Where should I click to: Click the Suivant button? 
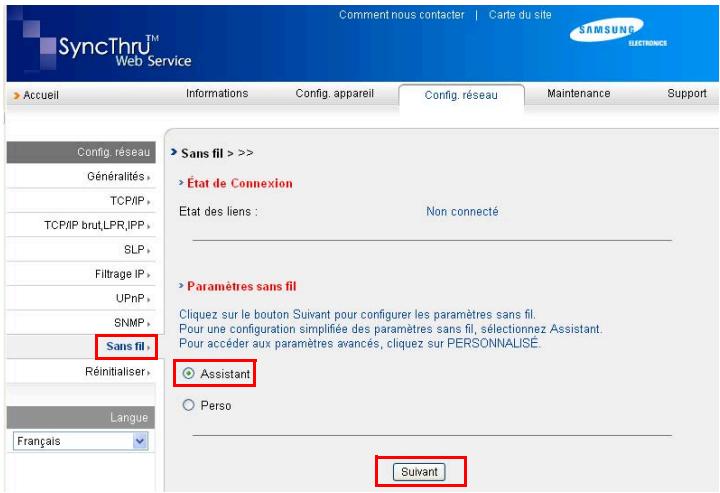(x=419, y=472)
